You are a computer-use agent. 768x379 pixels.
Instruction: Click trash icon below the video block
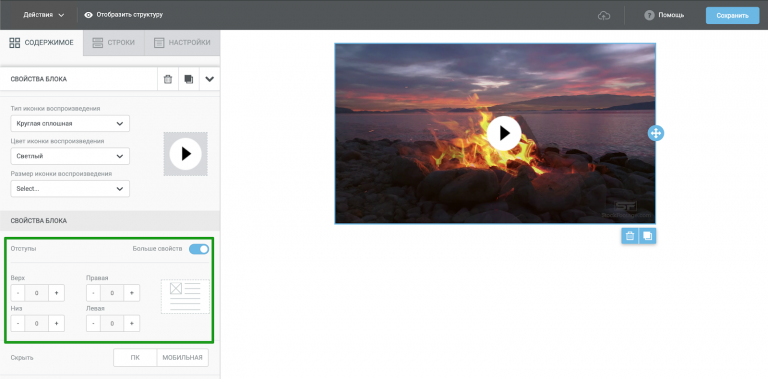click(x=630, y=236)
